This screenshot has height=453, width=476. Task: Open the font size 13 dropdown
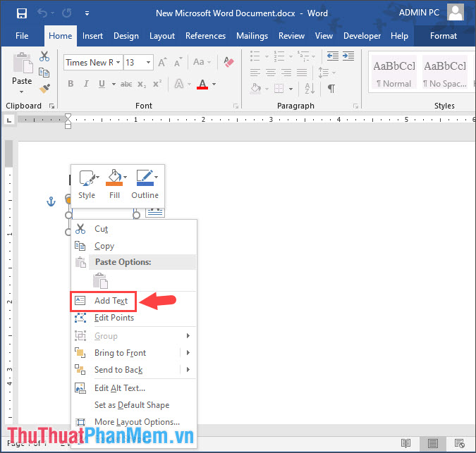coord(149,63)
